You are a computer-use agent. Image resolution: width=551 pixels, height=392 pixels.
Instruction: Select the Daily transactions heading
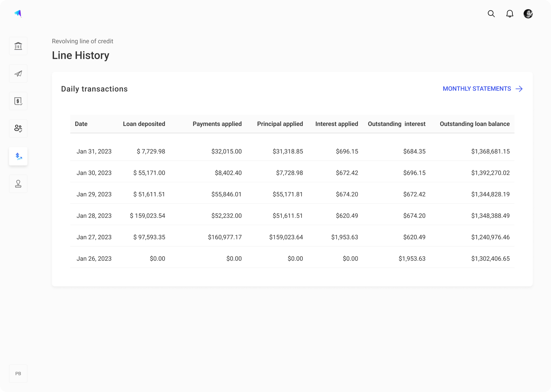94,89
